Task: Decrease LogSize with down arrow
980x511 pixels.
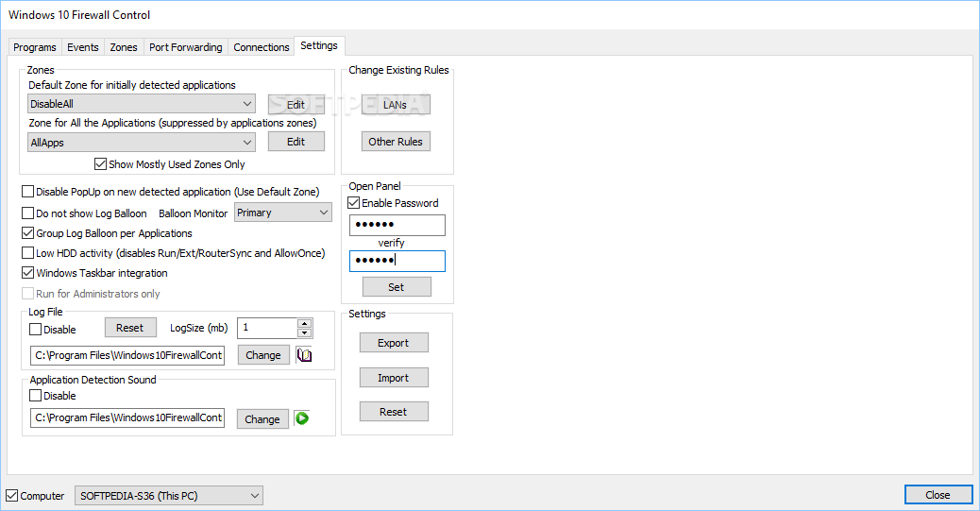Action: (304, 332)
